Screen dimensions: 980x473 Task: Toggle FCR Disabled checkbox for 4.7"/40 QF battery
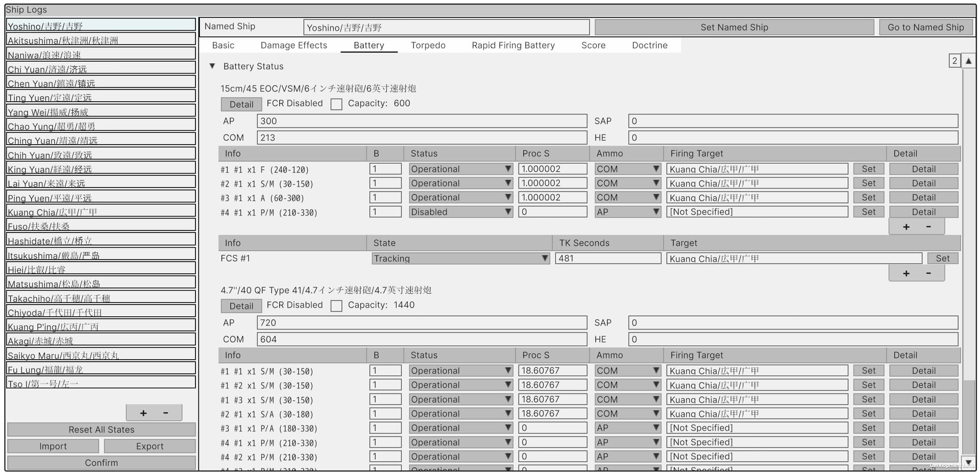(336, 306)
